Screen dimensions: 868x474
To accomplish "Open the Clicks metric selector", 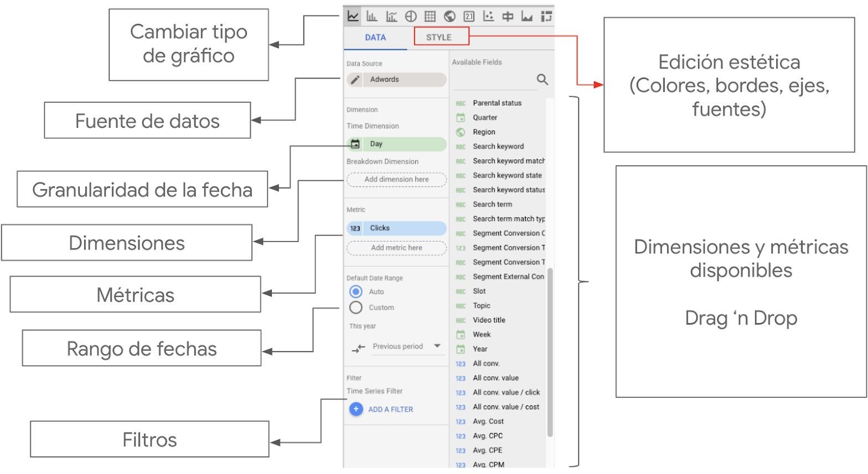I will tap(396, 228).
